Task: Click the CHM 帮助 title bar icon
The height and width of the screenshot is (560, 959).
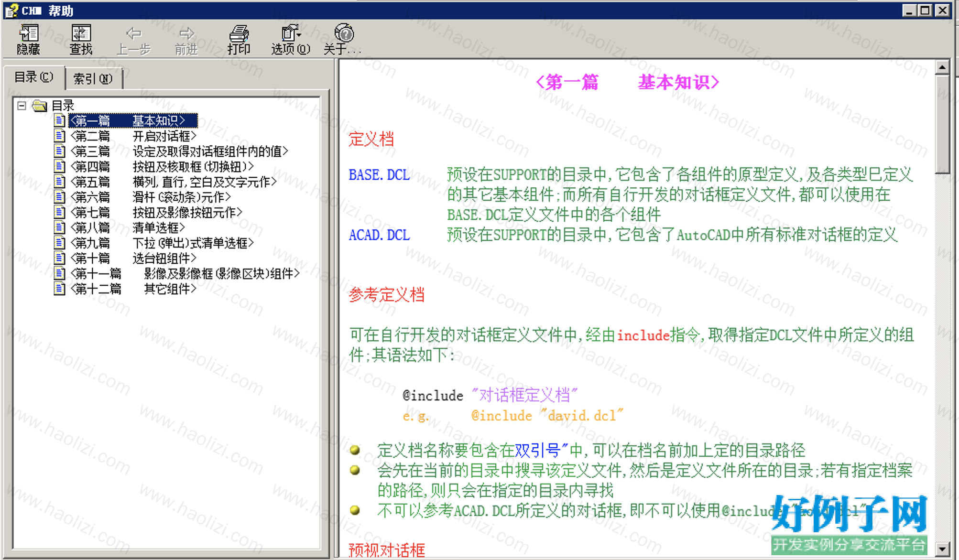Action: pyautogui.click(x=11, y=10)
